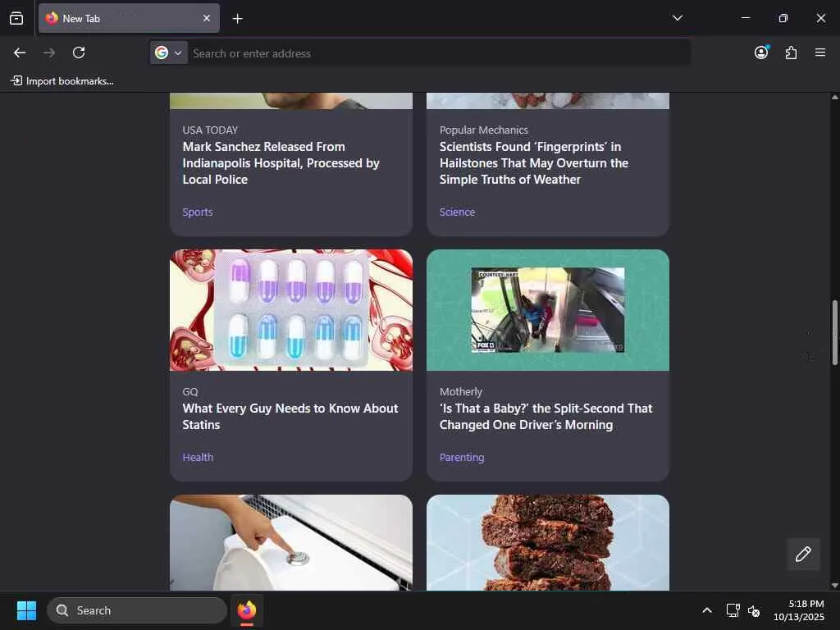The width and height of the screenshot is (840, 630).
Task: Go forward one page
Action: click(48, 52)
